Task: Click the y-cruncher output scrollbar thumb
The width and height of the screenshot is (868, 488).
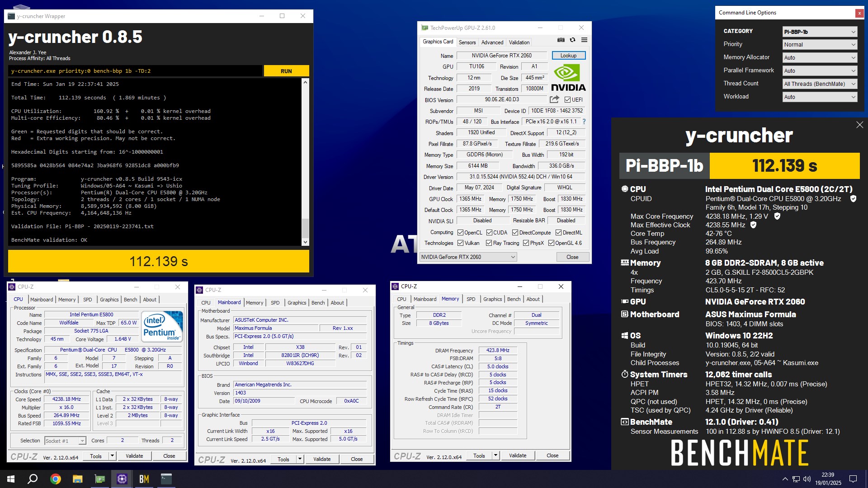Action: (x=305, y=228)
